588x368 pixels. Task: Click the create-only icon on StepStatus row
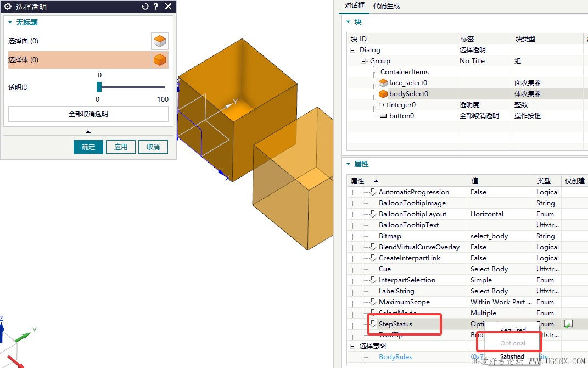pos(568,324)
